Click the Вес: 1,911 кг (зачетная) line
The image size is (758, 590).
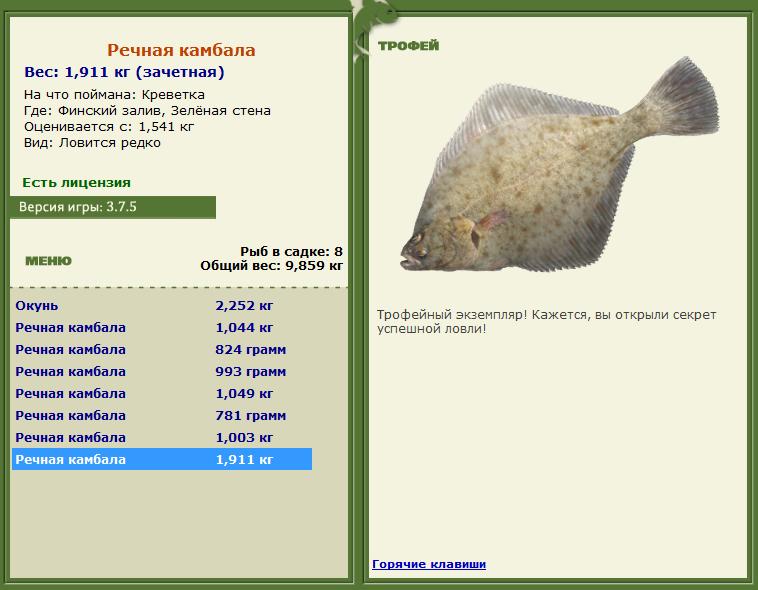124,72
